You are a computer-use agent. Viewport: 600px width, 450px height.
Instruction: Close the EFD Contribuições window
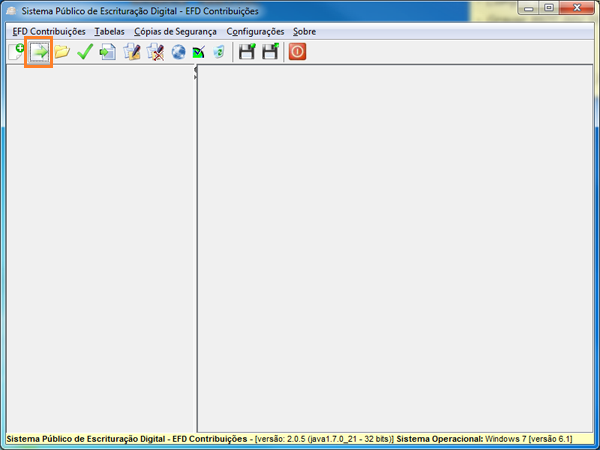tap(577, 8)
